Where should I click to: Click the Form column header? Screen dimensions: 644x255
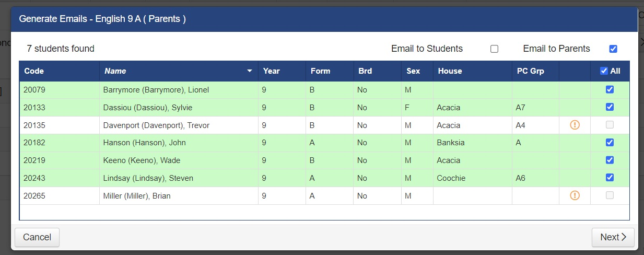pos(320,71)
